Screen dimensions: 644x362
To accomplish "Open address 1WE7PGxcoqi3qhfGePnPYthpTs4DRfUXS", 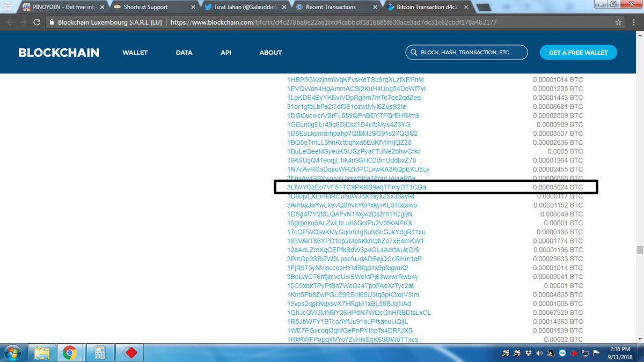I will pos(350,331).
